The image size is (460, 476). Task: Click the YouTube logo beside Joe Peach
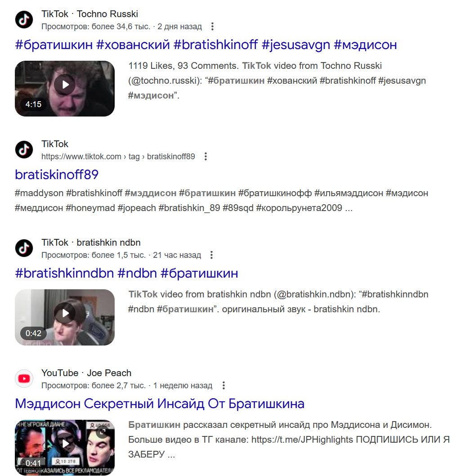coord(24,378)
